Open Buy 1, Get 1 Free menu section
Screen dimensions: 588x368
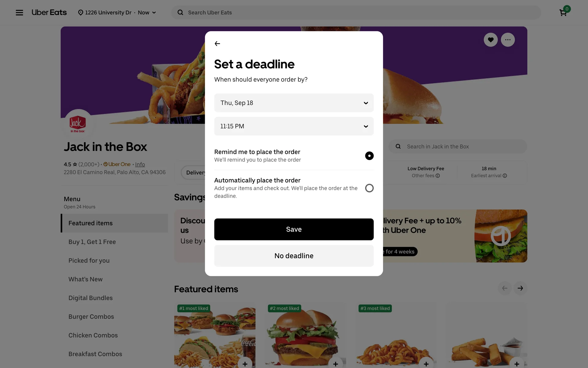[x=92, y=242]
